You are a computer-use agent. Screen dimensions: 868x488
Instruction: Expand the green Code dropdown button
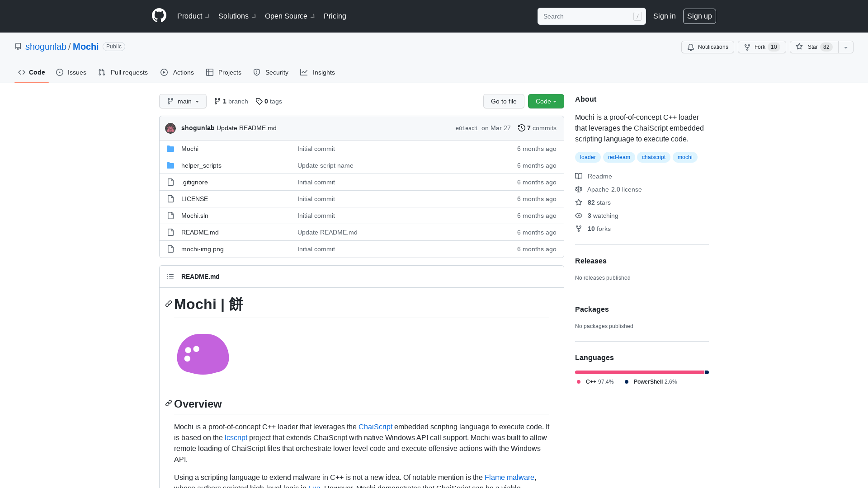[546, 101]
